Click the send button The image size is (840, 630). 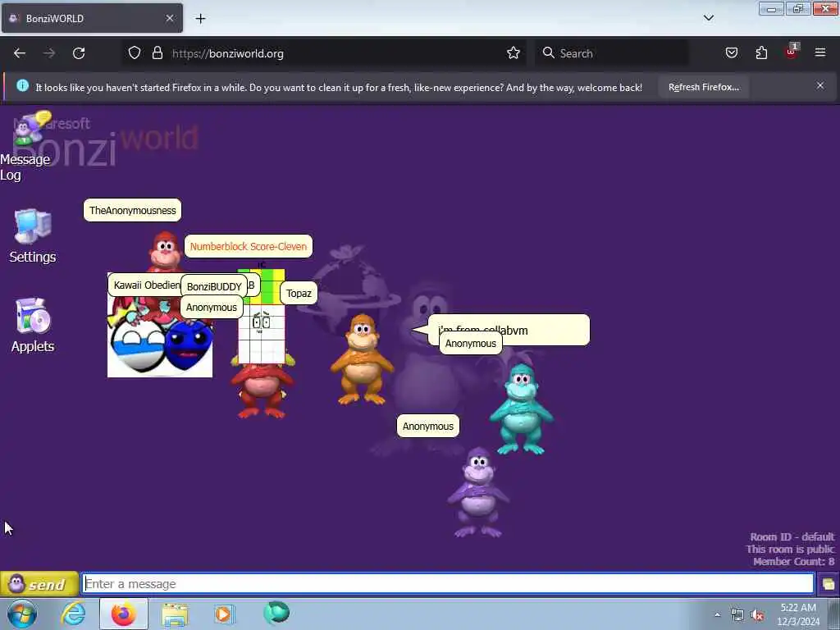39,584
